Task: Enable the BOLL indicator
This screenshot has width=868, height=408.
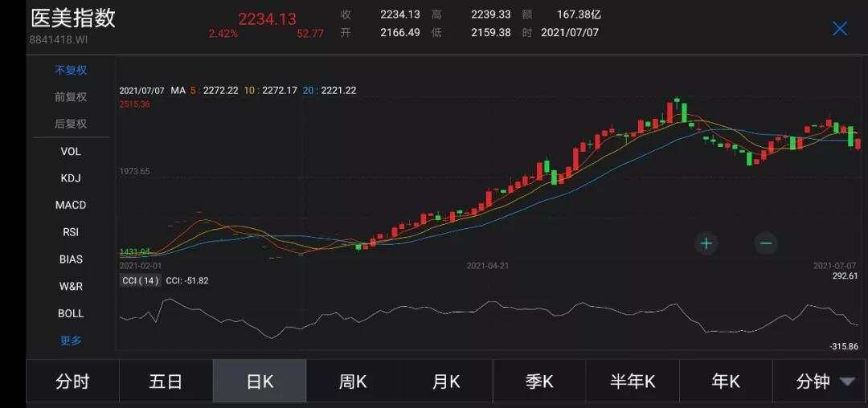Action: click(71, 313)
